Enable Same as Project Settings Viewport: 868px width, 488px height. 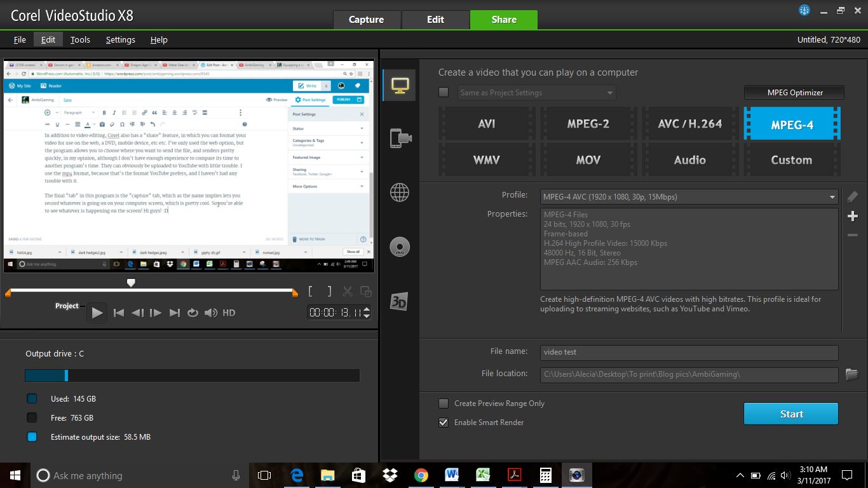point(443,92)
